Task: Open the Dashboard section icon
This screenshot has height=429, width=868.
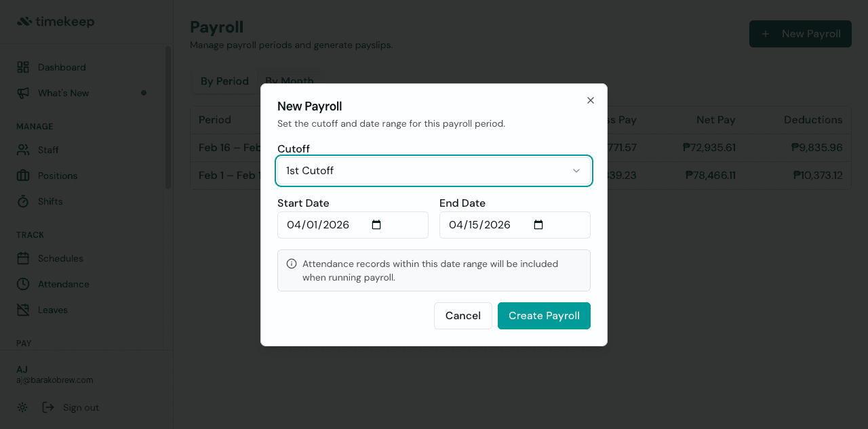Action: pyautogui.click(x=22, y=66)
